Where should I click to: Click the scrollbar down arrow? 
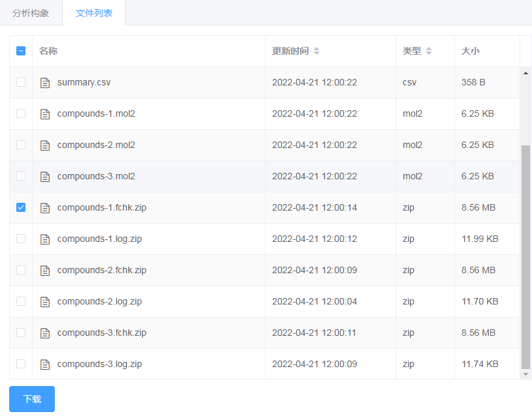[525, 374]
